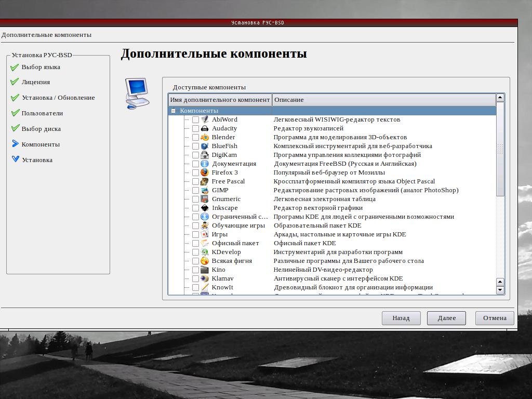Select the Выбор языка step label
The image size is (532, 399).
tap(41, 67)
